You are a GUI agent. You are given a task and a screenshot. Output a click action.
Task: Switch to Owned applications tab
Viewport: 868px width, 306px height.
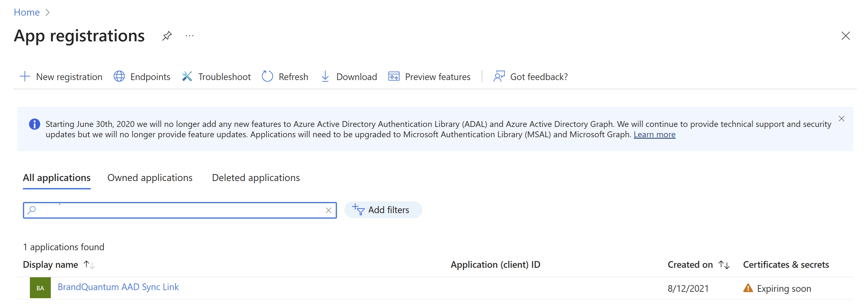[150, 178]
